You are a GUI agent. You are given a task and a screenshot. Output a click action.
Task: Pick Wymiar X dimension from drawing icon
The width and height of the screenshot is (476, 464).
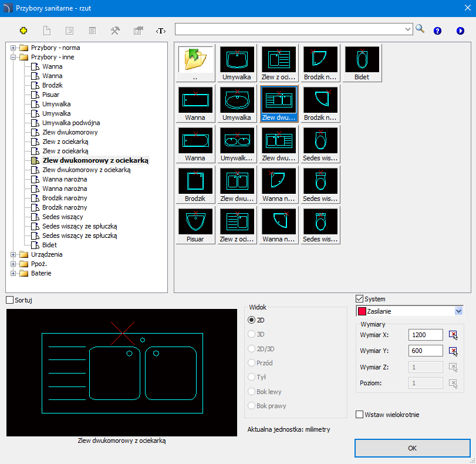(x=453, y=335)
